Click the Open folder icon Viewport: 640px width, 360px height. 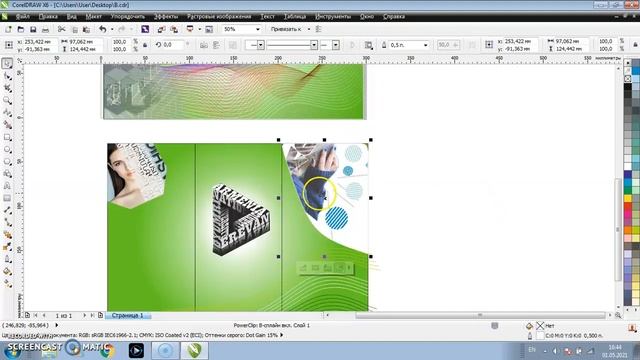[x=20, y=29]
